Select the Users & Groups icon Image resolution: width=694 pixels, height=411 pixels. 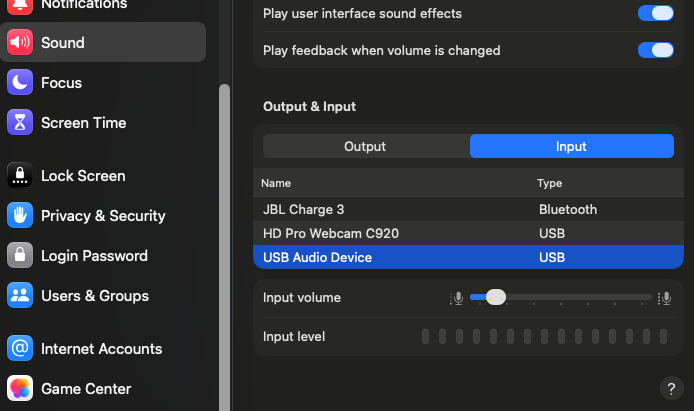(20, 296)
